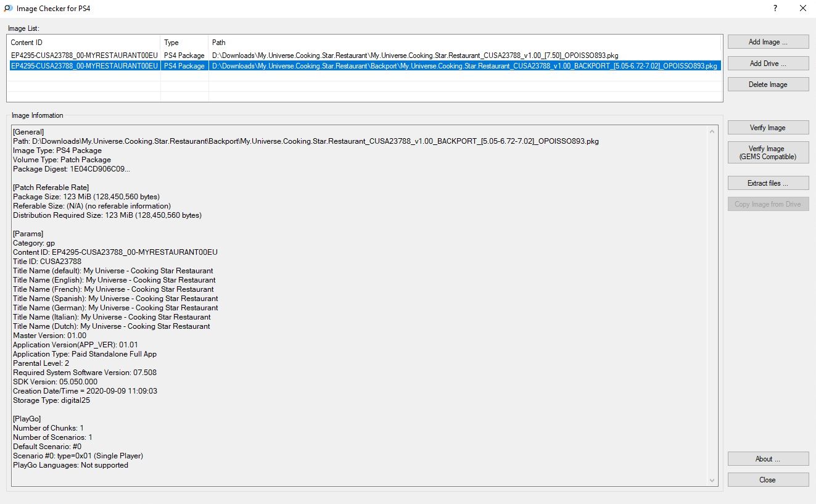Viewport: 816px width, 504px height.
Task: Click the Title Name (French) line
Action: (x=113, y=289)
